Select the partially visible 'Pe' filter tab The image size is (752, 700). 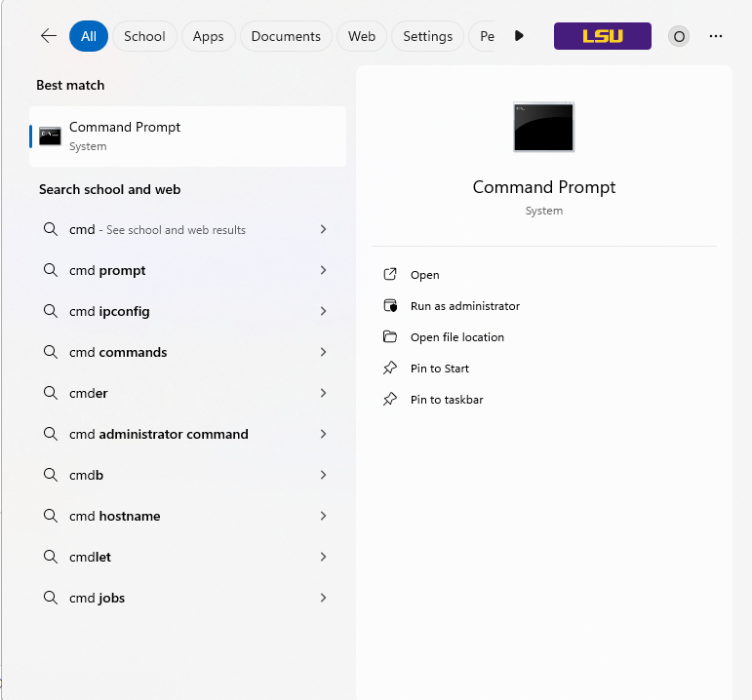coord(482,36)
